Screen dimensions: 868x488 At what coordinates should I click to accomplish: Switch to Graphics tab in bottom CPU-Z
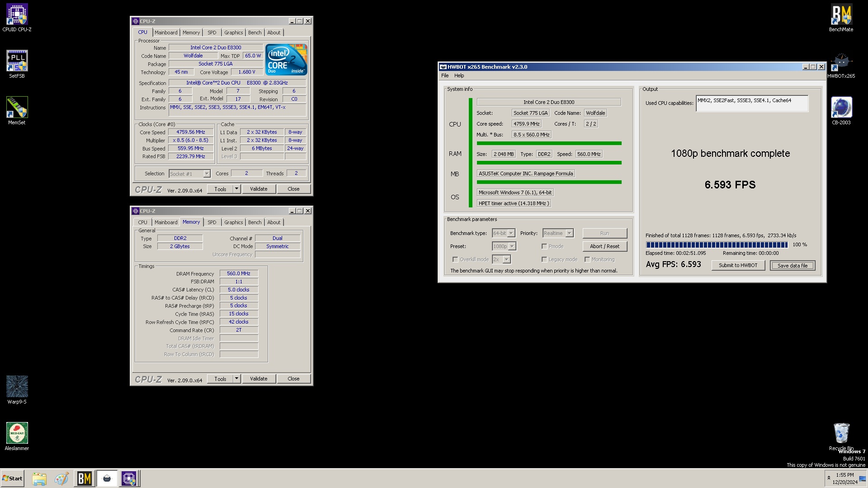(x=233, y=222)
